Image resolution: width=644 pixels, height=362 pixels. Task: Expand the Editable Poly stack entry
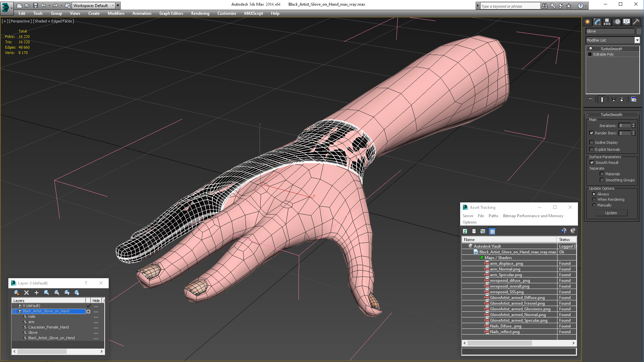point(590,54)
